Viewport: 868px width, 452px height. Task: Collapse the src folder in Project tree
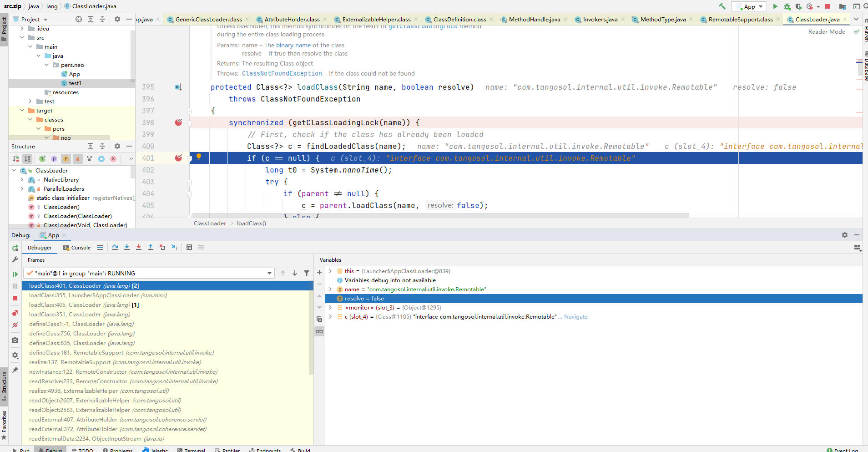click(22, 37)
